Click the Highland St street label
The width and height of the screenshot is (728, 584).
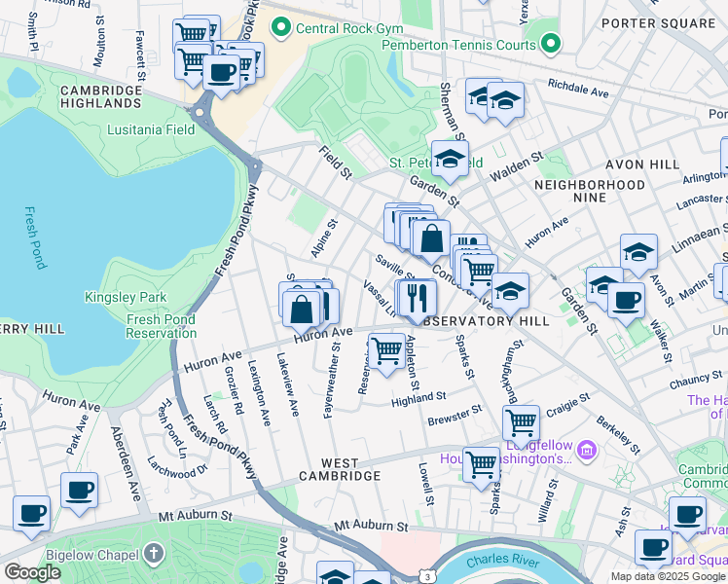coord(419,399)
